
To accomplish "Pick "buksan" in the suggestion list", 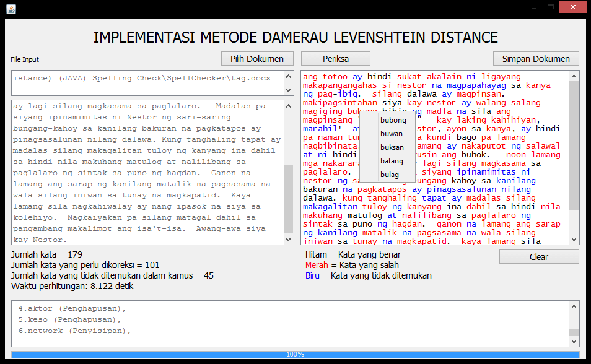I will (x=392, y=147).
